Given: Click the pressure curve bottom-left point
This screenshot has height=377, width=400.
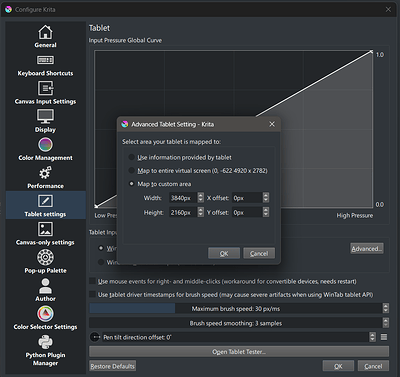Looking at the screenshot, I should pos(96,207).
